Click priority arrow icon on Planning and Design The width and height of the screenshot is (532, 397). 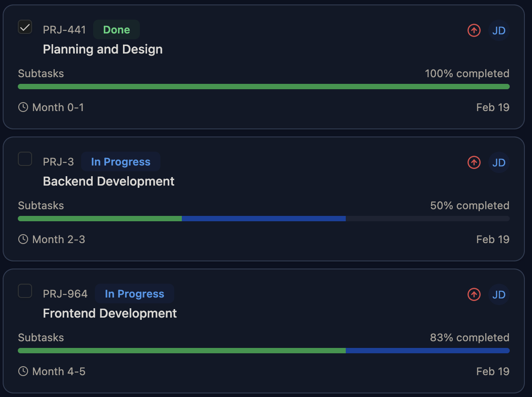[x=474, y=30]
